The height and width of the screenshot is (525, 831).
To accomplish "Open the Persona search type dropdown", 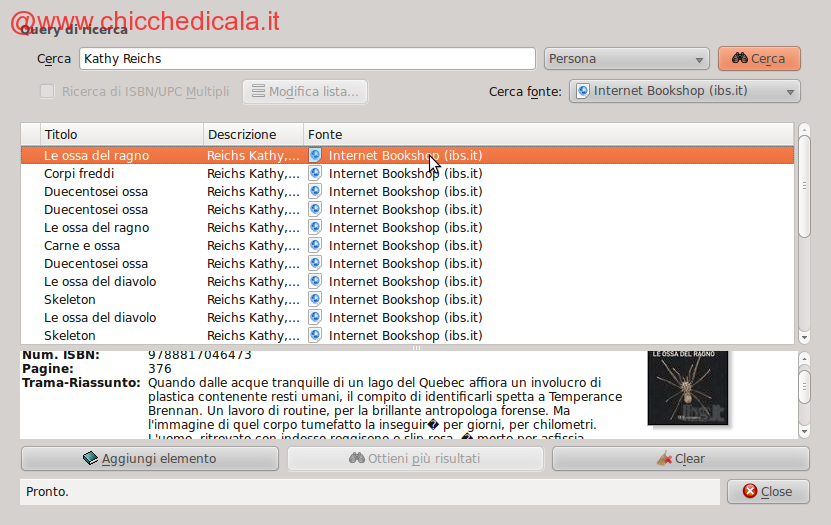I will point(626,59).
